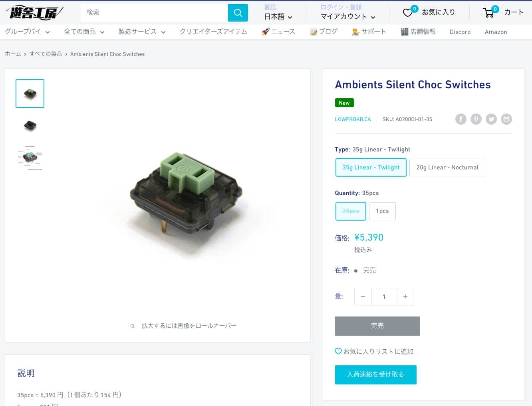Viewport: 532px width, 406px height.
Task: Share product on Twitter
Action: (491, 119)
